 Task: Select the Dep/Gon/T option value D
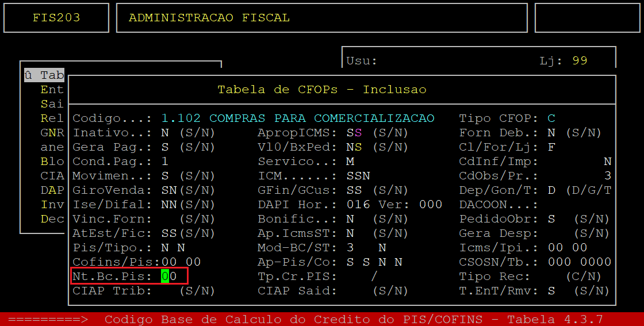pos(551,190)
